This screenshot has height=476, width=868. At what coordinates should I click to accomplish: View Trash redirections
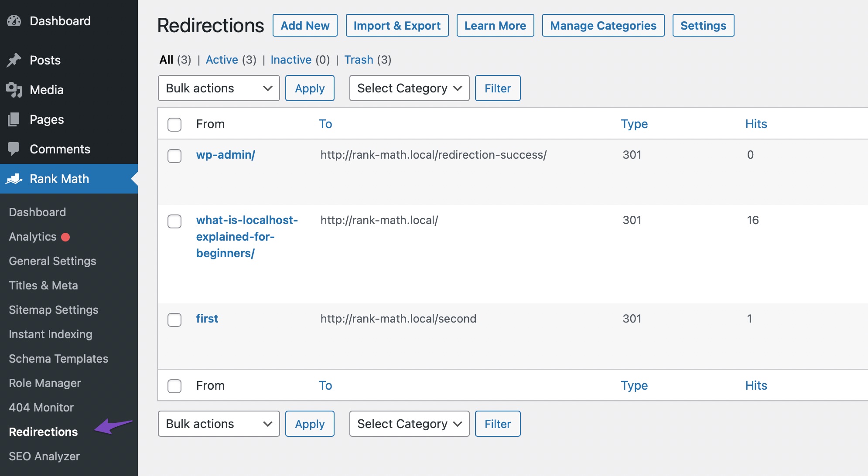pyautogui.click(x=359, y=60)
